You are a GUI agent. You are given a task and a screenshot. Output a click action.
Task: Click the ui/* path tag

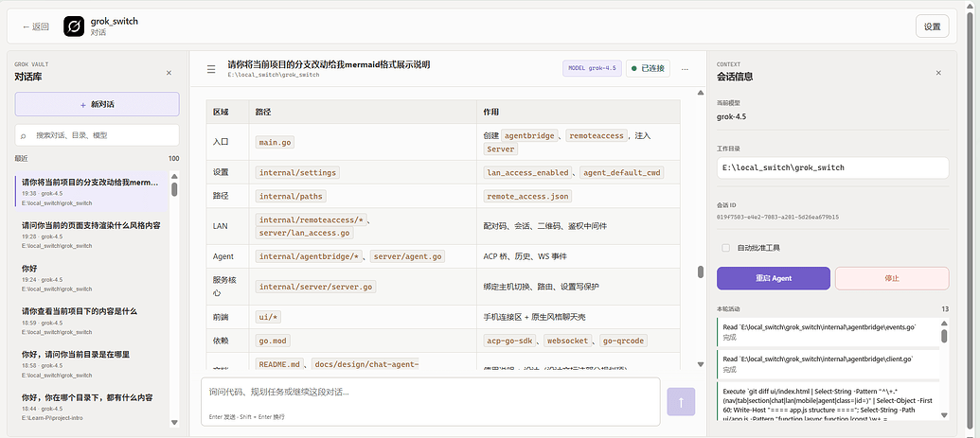click(x=269, y=318)
